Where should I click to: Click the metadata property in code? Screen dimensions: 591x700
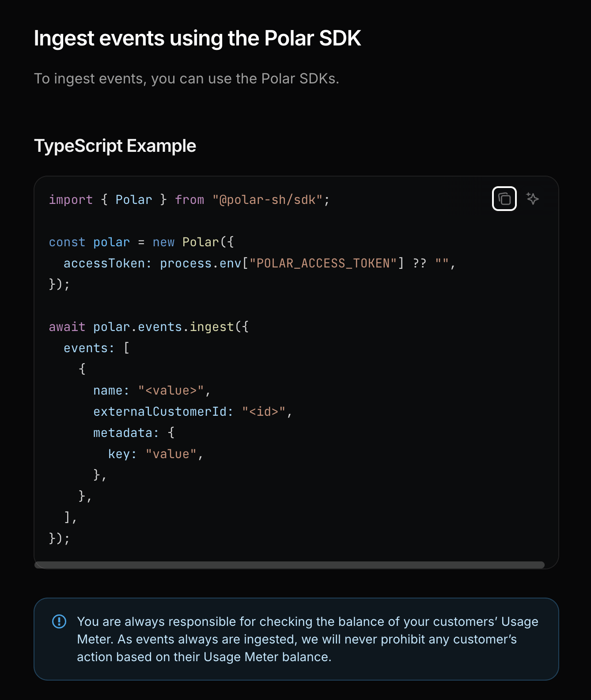123,433
